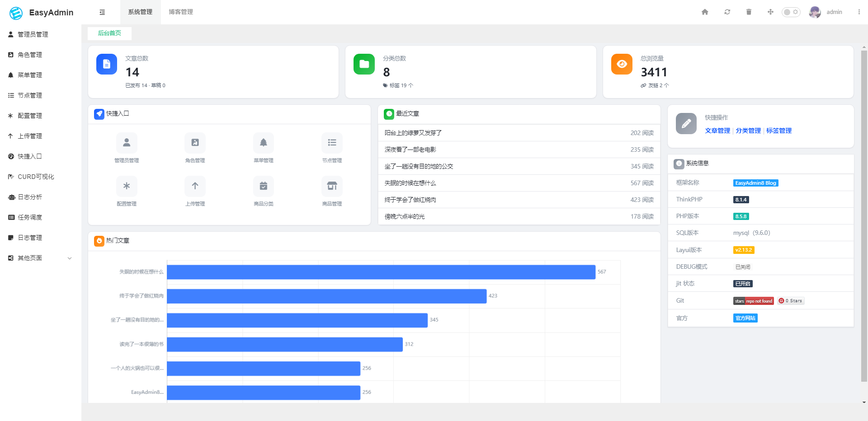Toggle the dark/light theme switch
The image size is (868, 421).
click(x=791, y=12)
